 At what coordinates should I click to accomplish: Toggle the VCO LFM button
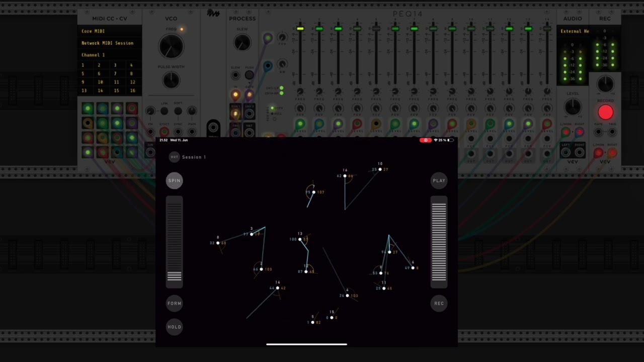point(164,111)
